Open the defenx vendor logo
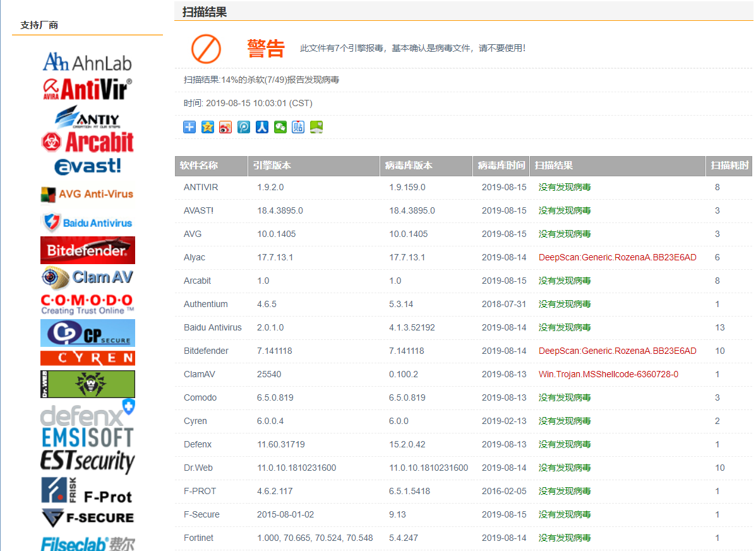Viewport: 756px width, 551px height. 87,413
